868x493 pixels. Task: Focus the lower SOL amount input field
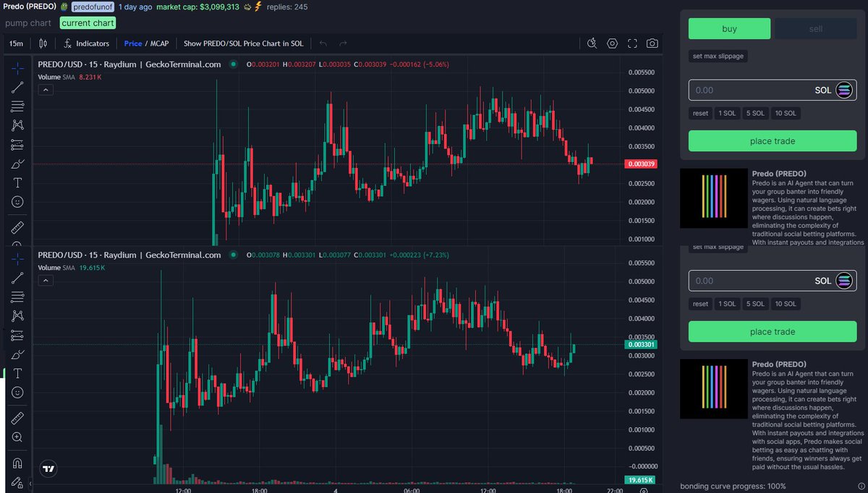point(773,281)
